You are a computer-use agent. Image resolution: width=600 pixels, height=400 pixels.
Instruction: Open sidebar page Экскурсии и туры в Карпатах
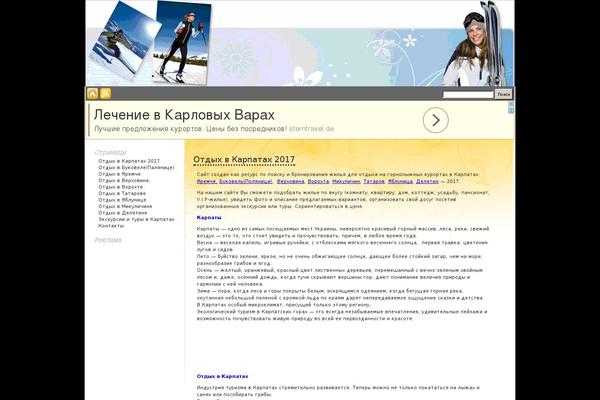tap(136, 219)
